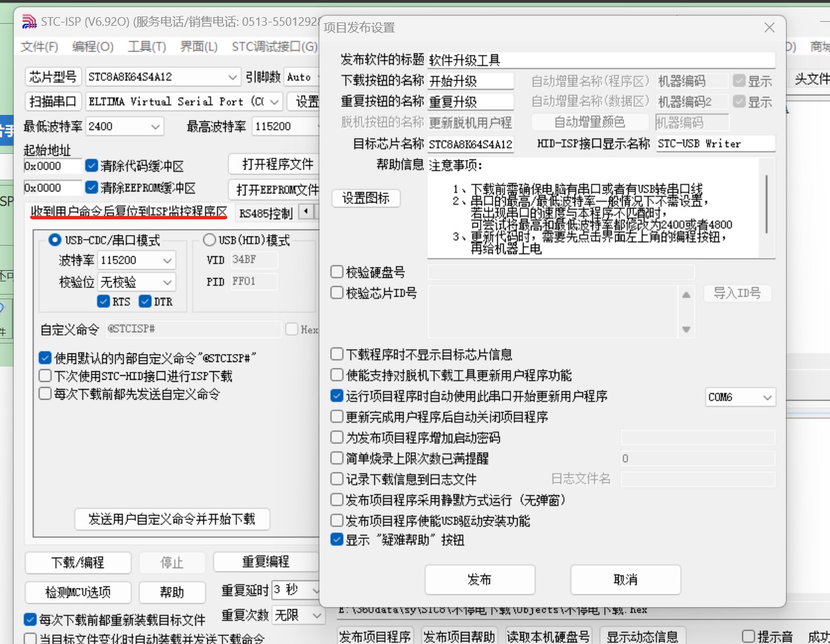
Task: Click the 下载按钮的名称 field 开始升级
Action: (x=470, y=81)
